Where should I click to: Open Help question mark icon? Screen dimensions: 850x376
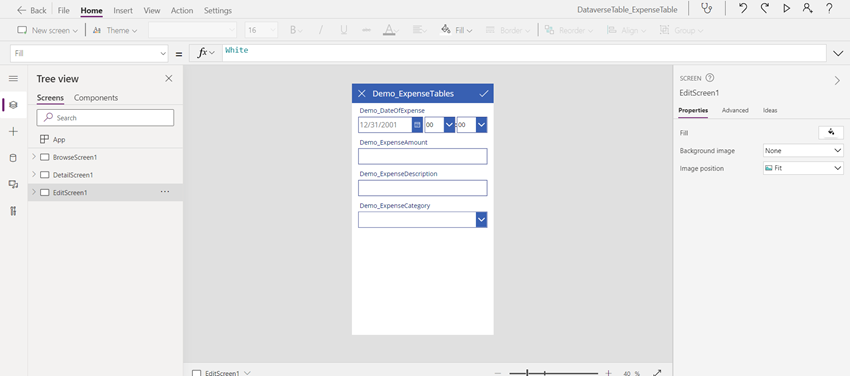pos(829,8)
